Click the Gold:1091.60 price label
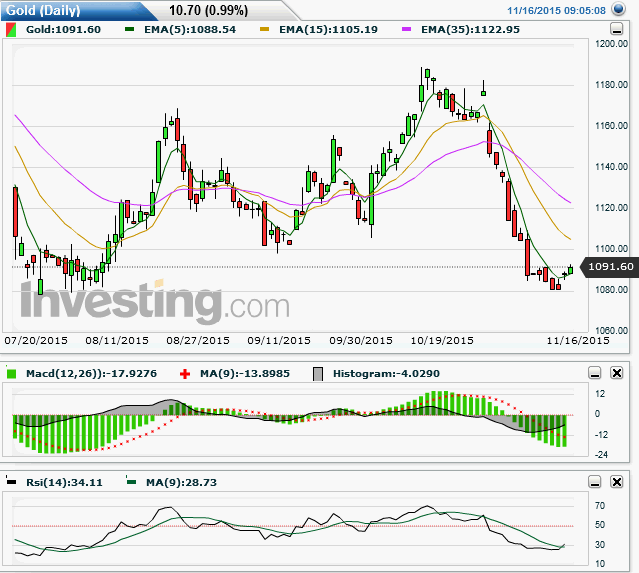Image resolution: width=639 pixels, height=573 pixels. 63,30
